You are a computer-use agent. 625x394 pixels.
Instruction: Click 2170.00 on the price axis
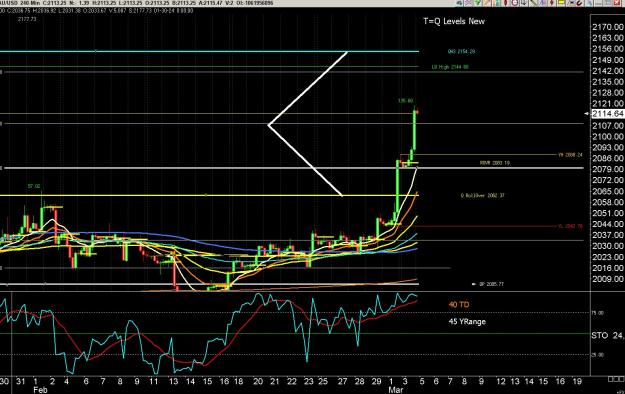click(x=608, y=27)
